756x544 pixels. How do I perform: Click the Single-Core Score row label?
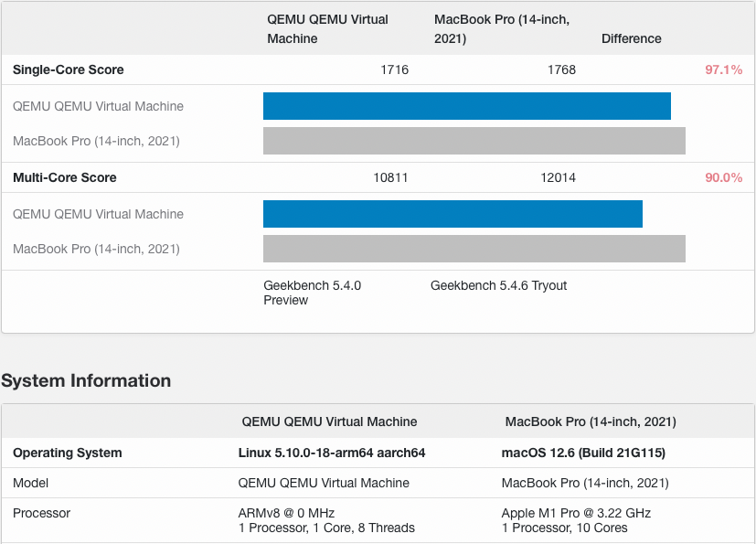coord(69,69)
